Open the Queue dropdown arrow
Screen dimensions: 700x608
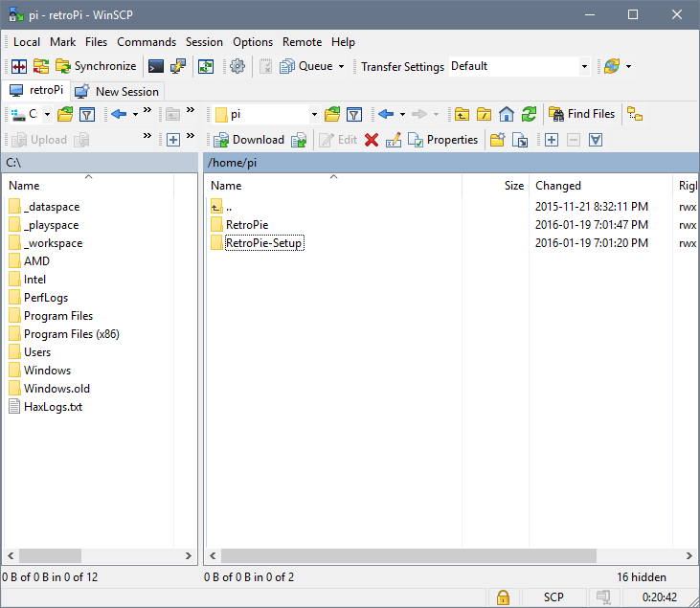point(342,66)
